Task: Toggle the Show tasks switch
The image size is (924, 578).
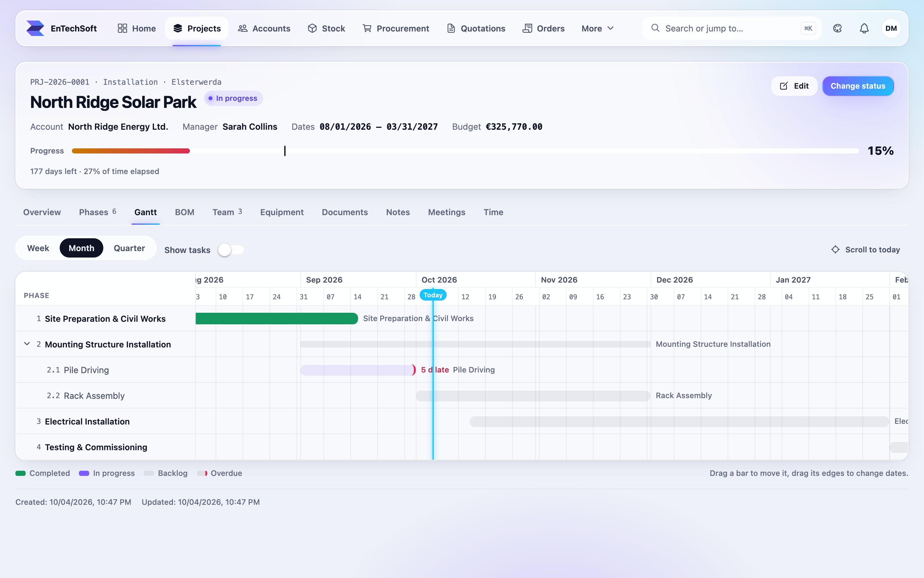Action: pos(231,250)
